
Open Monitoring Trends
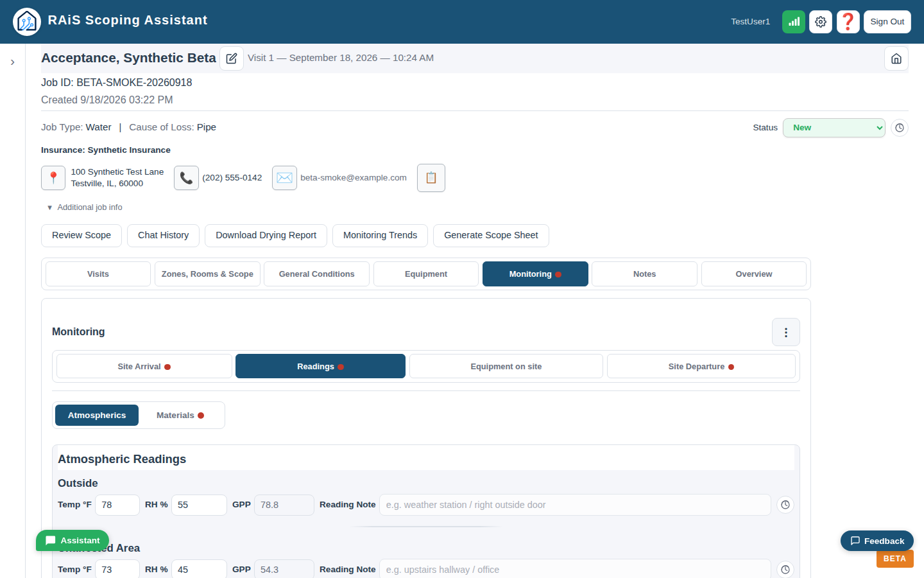pos(381,236)
